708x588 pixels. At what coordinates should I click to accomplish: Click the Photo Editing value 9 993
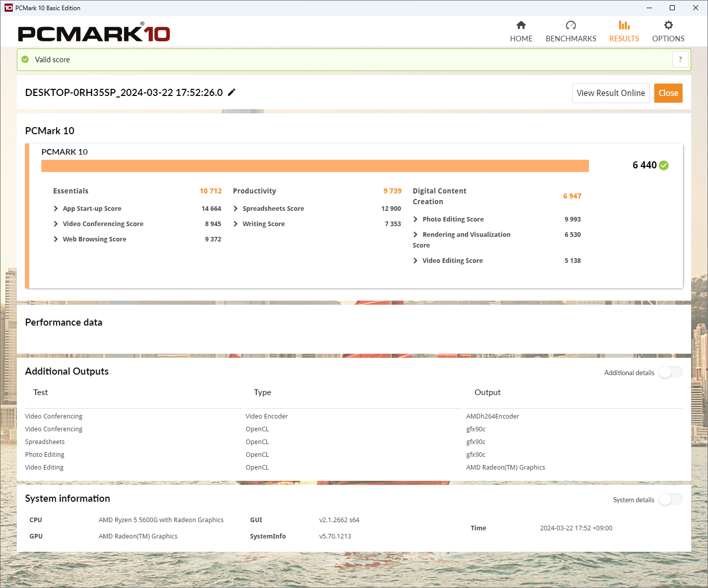pyautogui.click(x=572, y=219)
